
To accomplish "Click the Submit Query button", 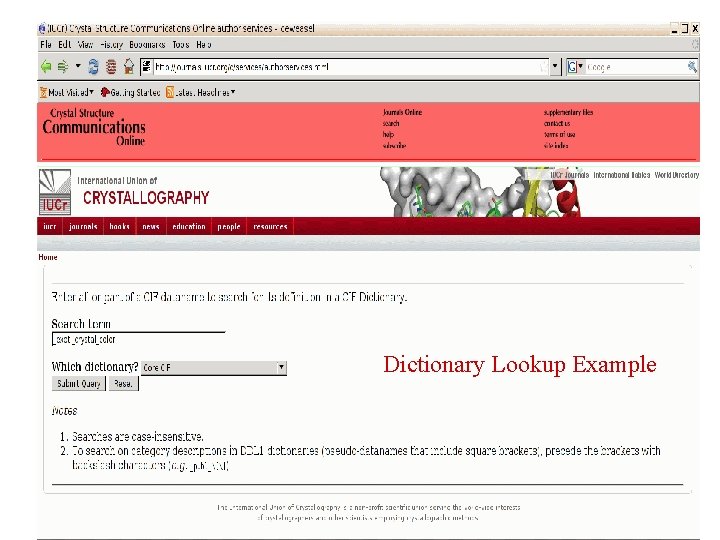I will (x=79, y=383).
